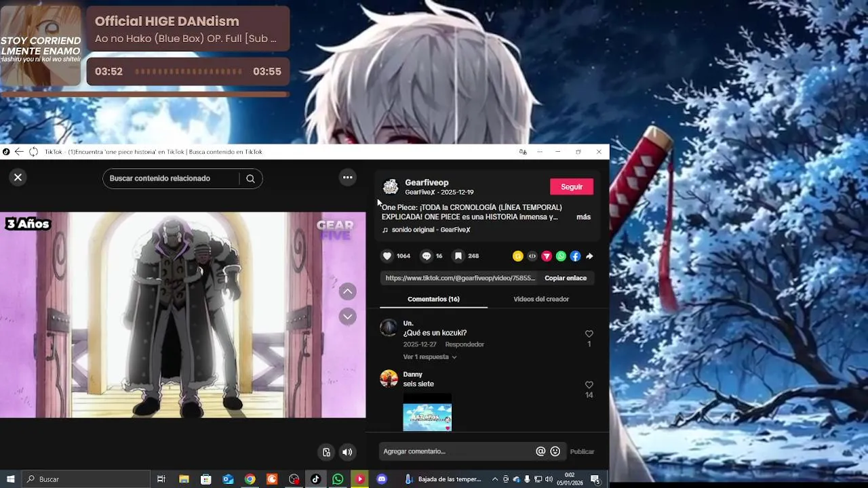The width and height of the screenshot is (868, 488).
Task: Go to next video with down chevron
Action: coord(347,317)
